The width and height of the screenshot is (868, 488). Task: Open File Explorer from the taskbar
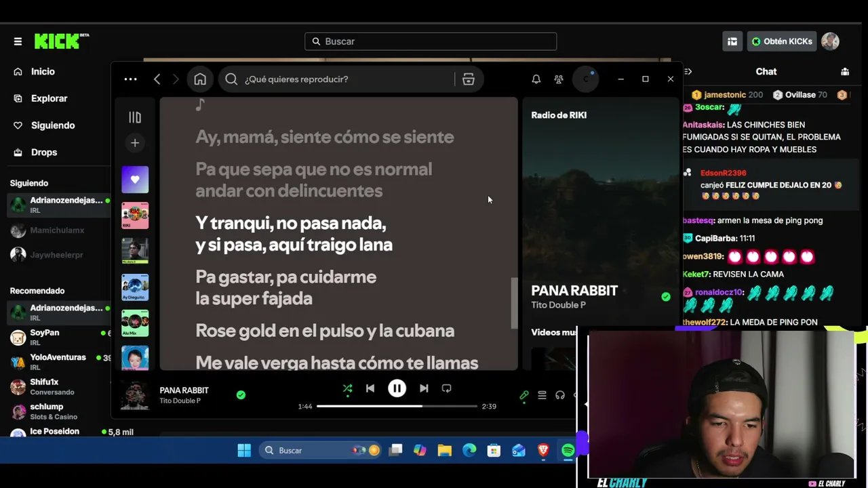(x=445, y=450)
